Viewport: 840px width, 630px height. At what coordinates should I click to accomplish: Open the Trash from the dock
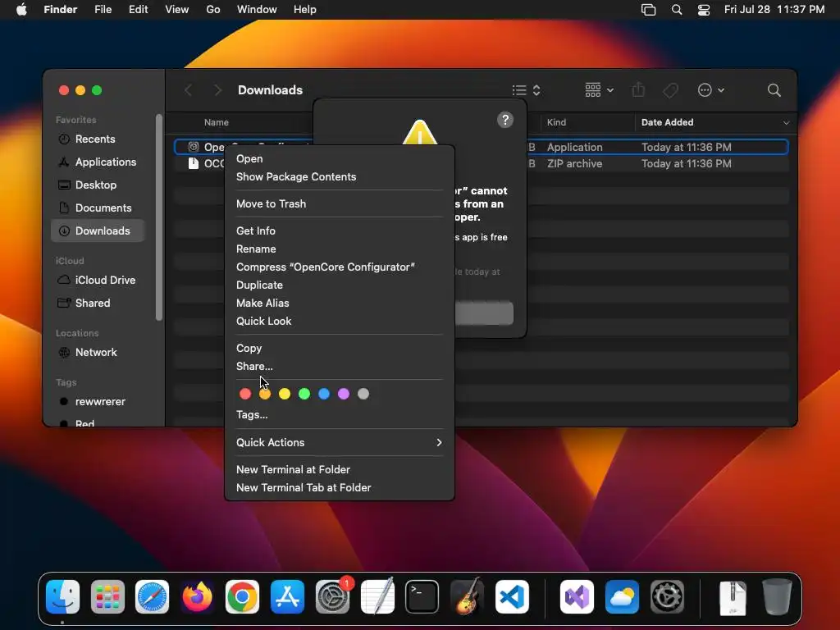(x=777, y=597)
